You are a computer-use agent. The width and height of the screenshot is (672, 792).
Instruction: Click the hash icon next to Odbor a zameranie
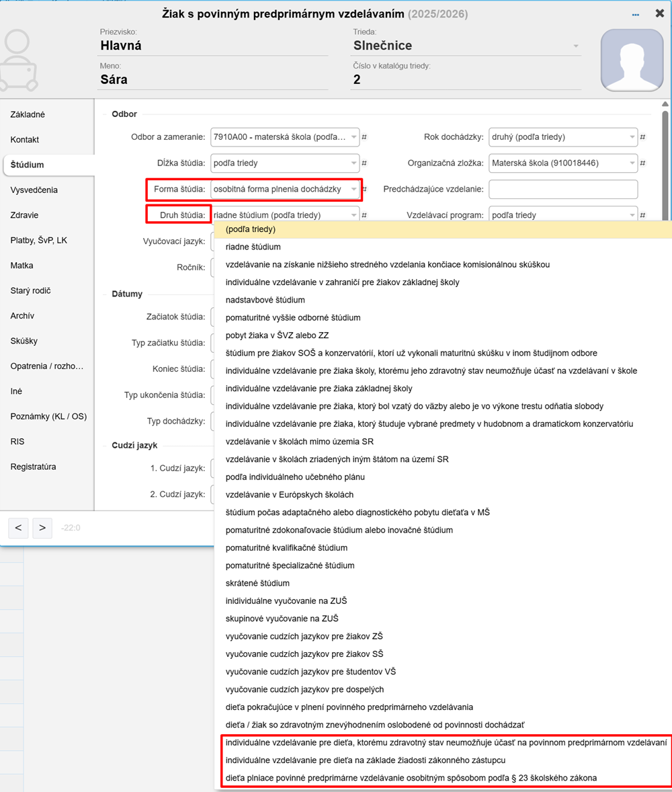(x=364, y=137)
